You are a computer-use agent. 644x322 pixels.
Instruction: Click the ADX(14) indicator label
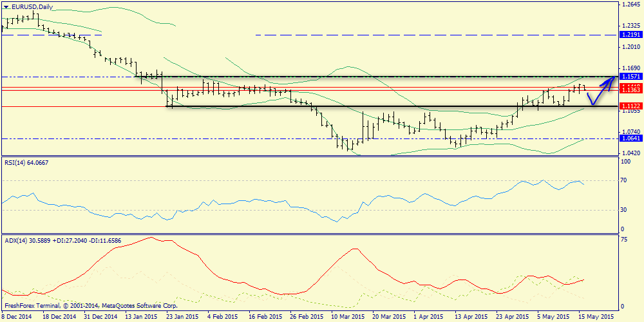click(62, 240)
